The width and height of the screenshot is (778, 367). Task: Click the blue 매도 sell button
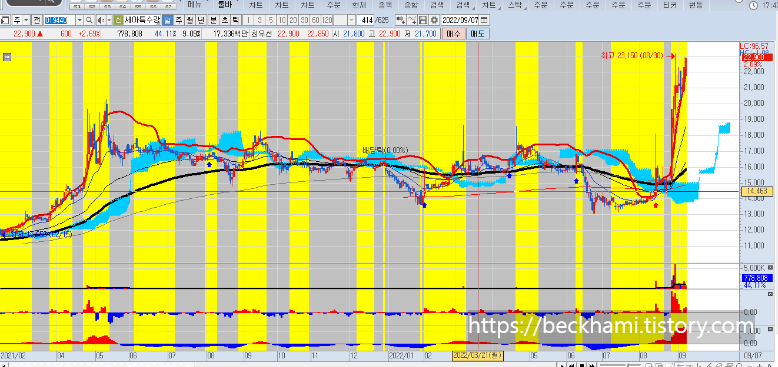[x=478, y=33]
